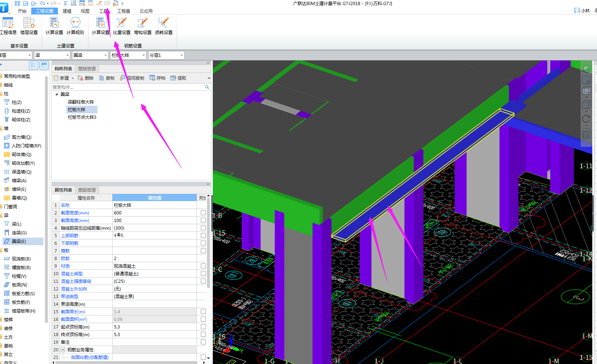Click the 层间复制 button
The height and width of the screenshot is (364, 597).
[132, 78]
